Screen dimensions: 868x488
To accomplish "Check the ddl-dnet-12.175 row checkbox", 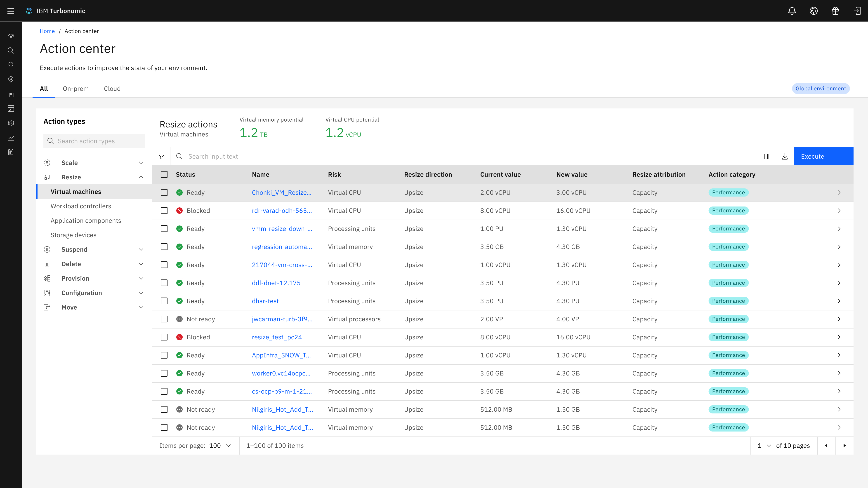I will tap(164, 283).
